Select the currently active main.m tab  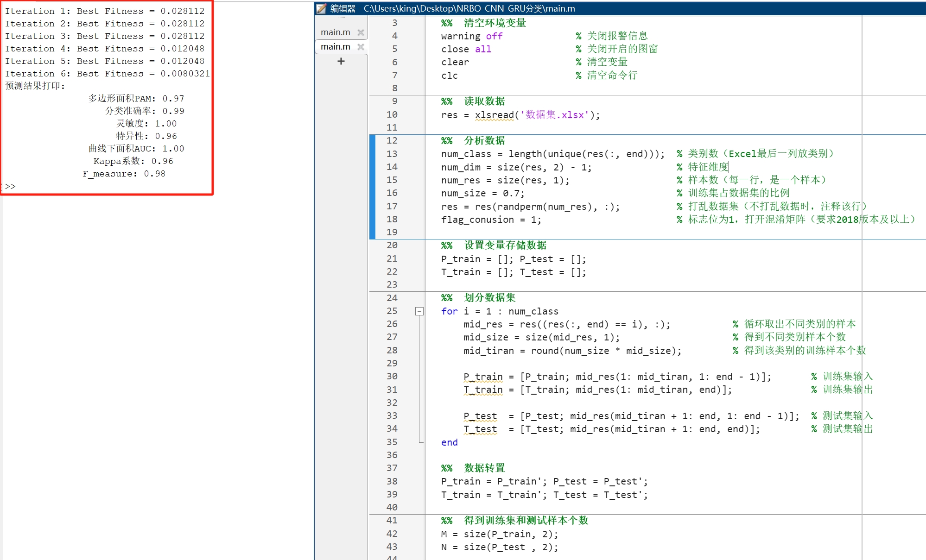tap(335, 47)
